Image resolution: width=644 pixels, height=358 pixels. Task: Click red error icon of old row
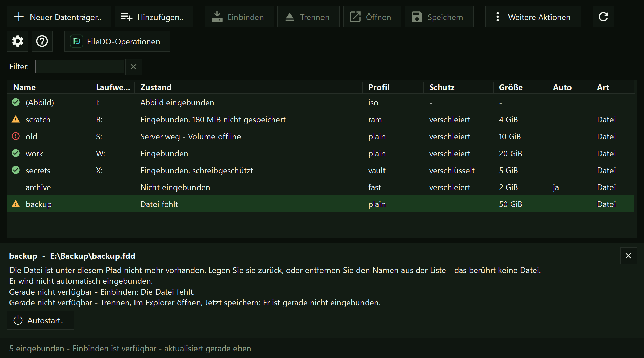click(16, 136)
